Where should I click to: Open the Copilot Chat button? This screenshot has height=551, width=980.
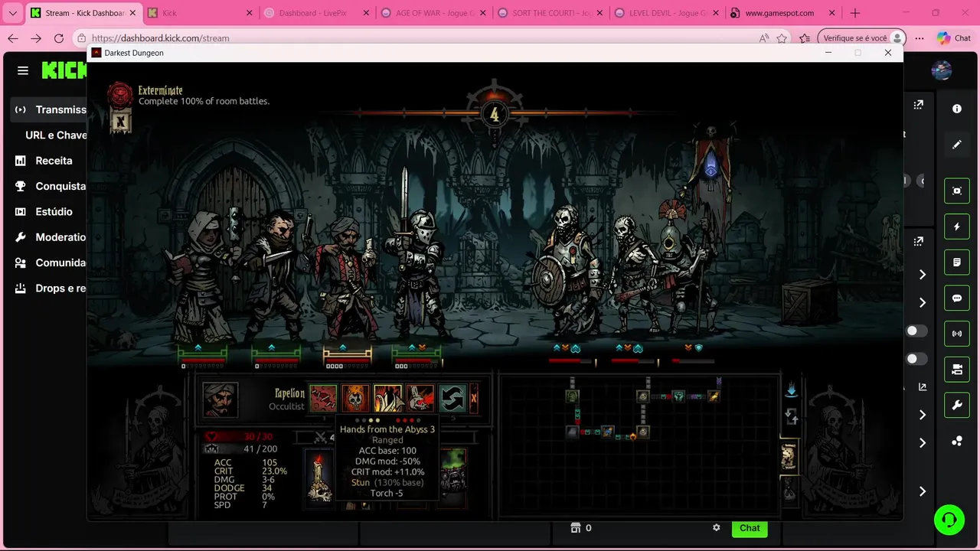(954, 38)
